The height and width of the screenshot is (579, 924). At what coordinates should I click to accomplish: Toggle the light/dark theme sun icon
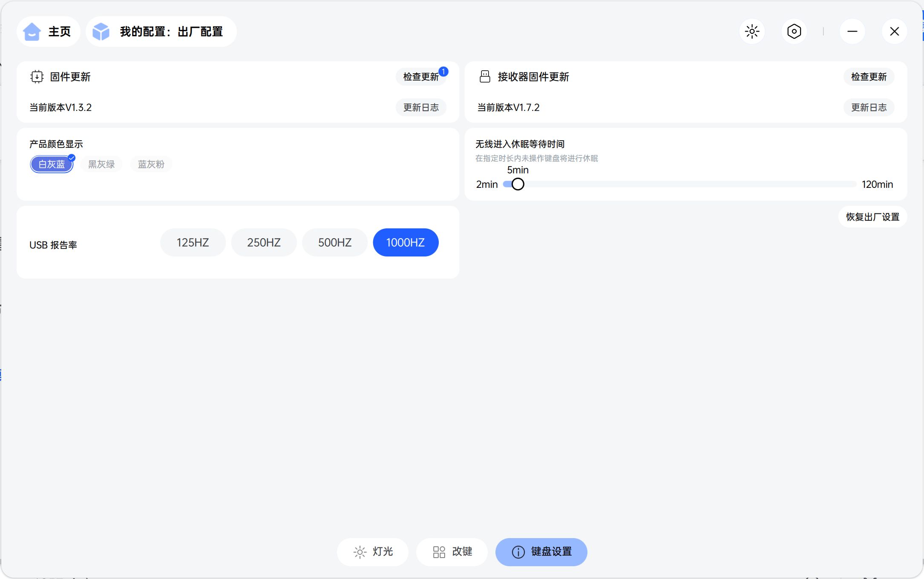pyautogui.click(x=752, y=32)
